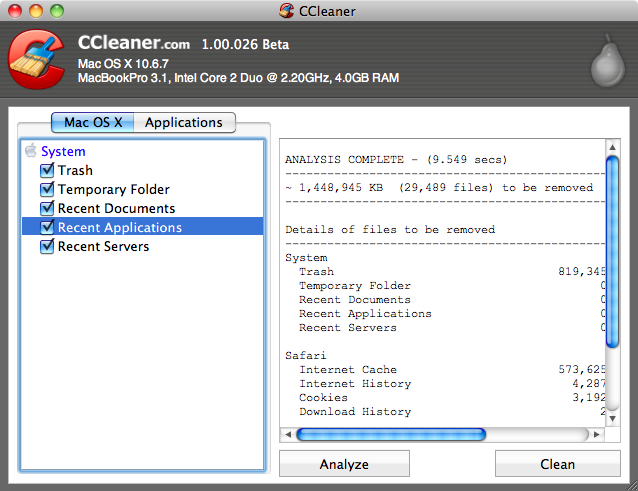Click the grey pear icon in header

607,61
